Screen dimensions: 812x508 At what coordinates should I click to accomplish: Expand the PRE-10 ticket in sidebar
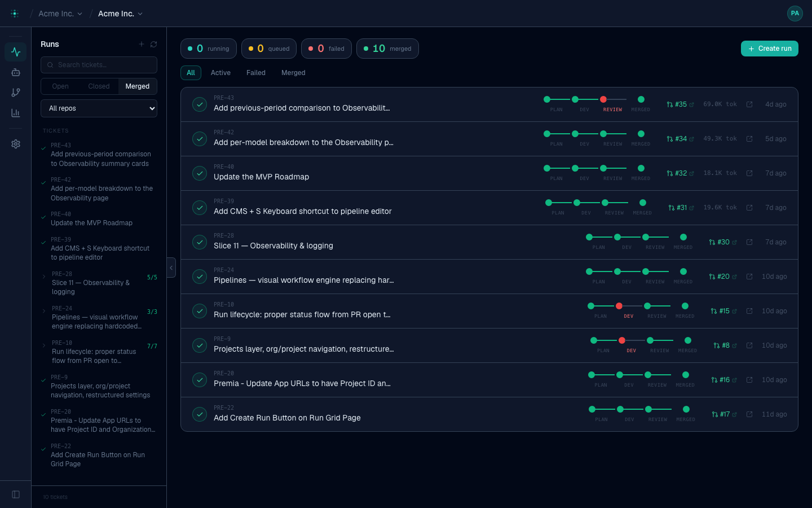click(x=44, y=345)
